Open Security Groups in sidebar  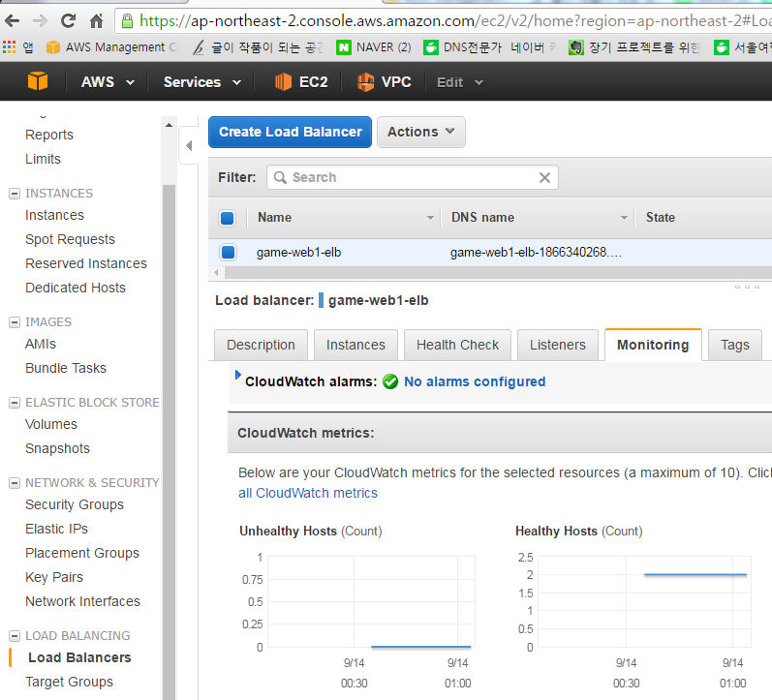(x=75, y=504)
